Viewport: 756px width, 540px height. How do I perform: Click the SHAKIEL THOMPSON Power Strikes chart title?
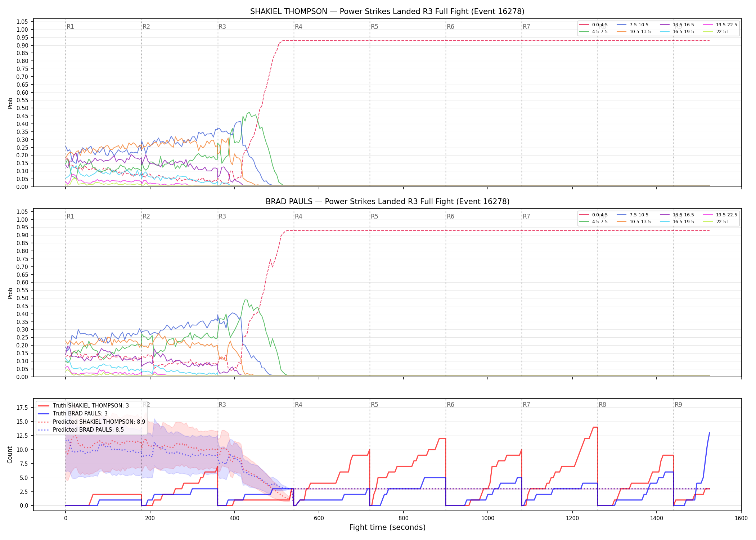(387, 12)
